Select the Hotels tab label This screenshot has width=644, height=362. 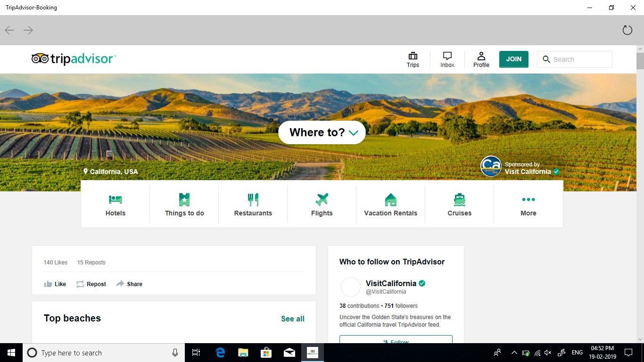(116, 213)
